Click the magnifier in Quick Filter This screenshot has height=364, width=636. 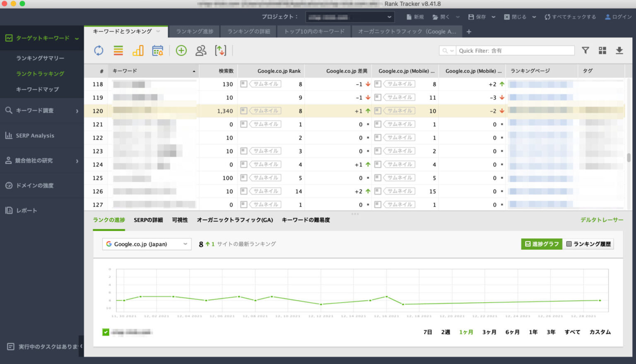pyautogui.click(x=445, y=51)
